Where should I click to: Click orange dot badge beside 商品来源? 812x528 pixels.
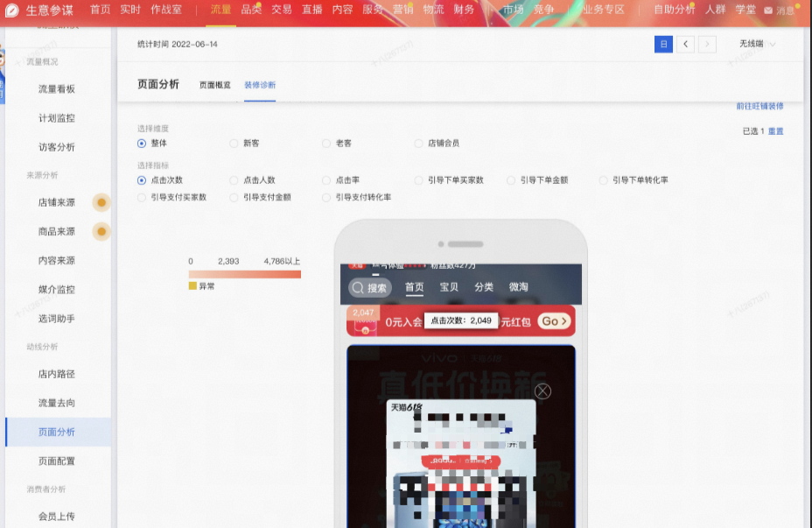tap(101, 231)
